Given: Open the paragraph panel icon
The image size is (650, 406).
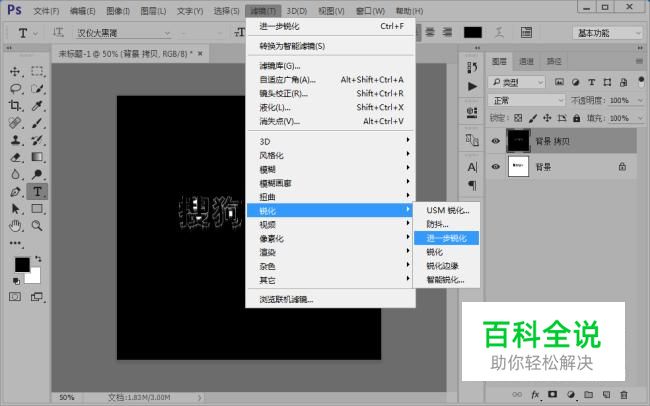Looking at the screenshot, I should pyautogui.click(x=472, y=185).
